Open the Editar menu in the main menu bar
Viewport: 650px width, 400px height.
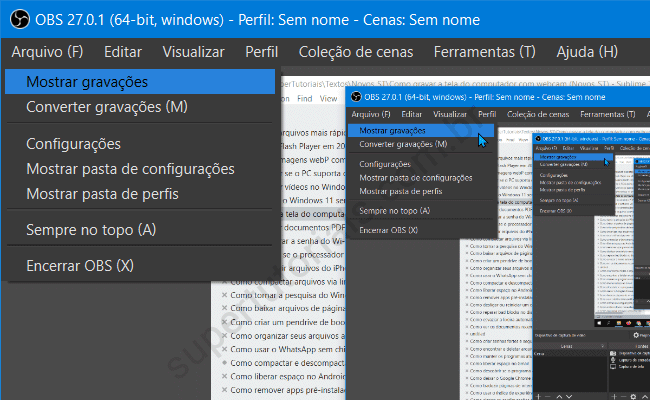pos(122,52)
